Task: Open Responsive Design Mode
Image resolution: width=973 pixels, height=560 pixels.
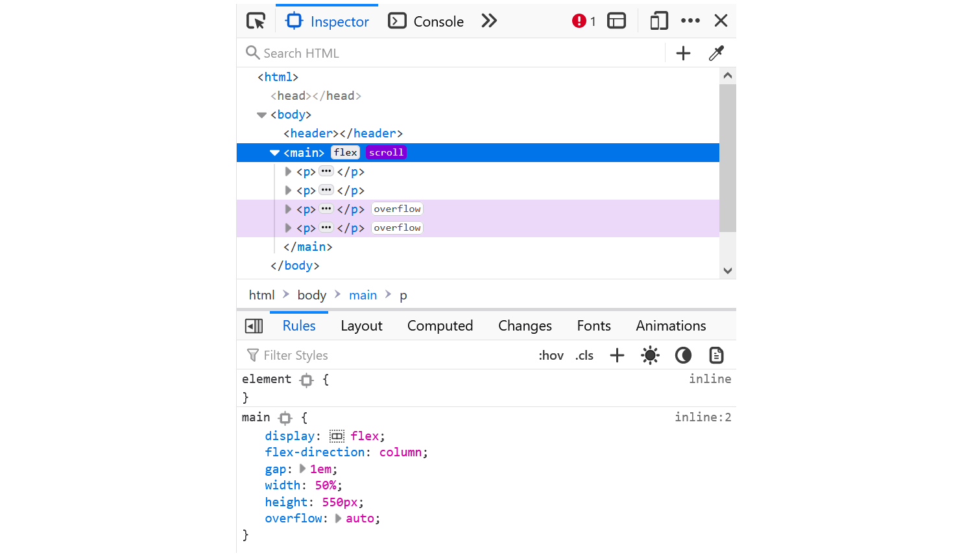Action: point(658,21)
